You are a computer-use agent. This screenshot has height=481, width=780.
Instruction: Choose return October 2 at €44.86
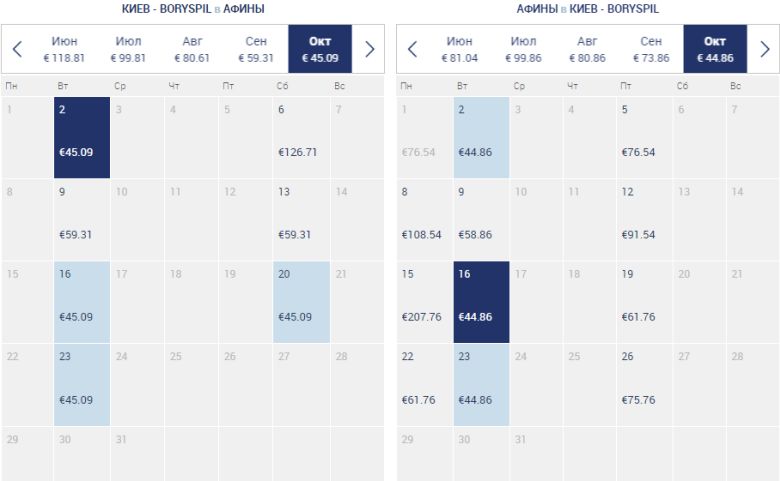point(481,137)
